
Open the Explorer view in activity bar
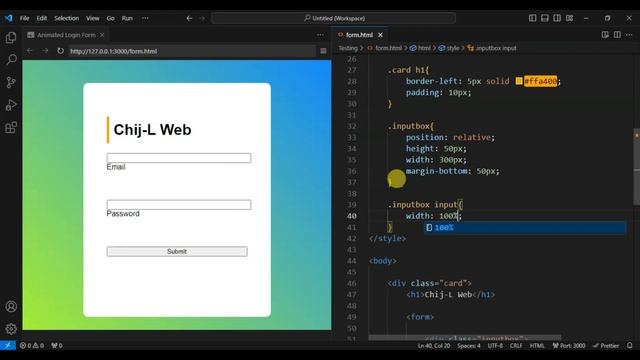click(11, 38)
